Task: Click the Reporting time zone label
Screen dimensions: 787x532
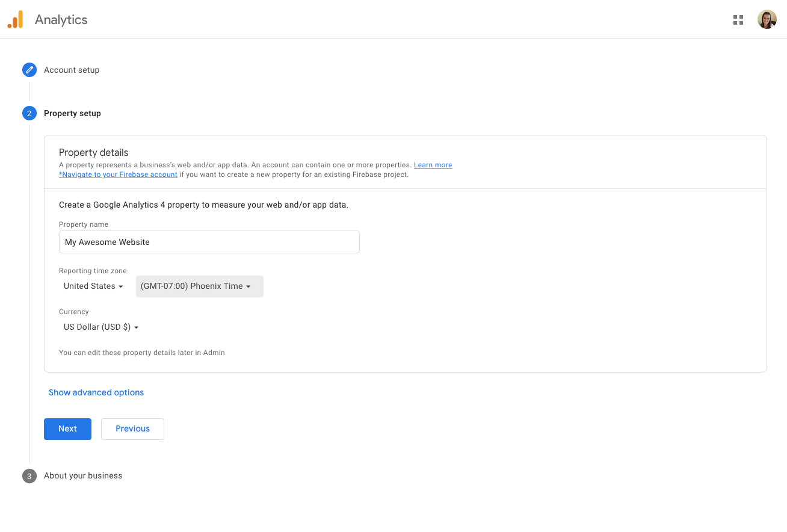Action: 93,271
